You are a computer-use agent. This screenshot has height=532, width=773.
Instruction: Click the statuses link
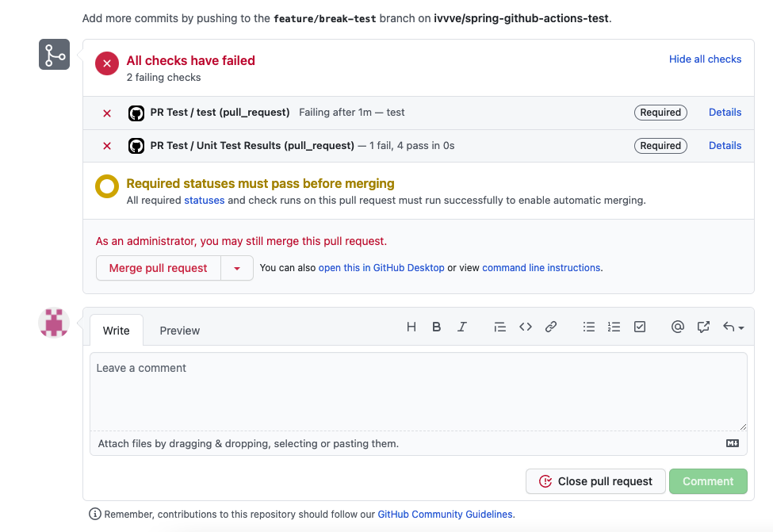click(x=204, y=200)
